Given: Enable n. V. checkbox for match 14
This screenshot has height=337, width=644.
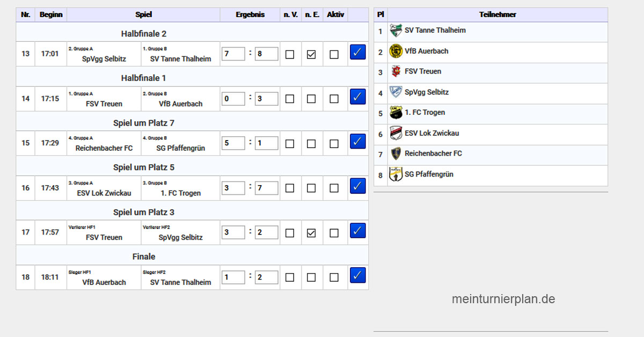Looking at the screenshot, I should coord(290,99).
